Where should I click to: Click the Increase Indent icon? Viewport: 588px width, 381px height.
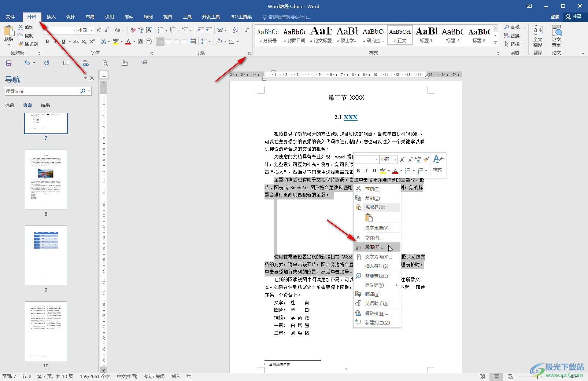point(208,30)
